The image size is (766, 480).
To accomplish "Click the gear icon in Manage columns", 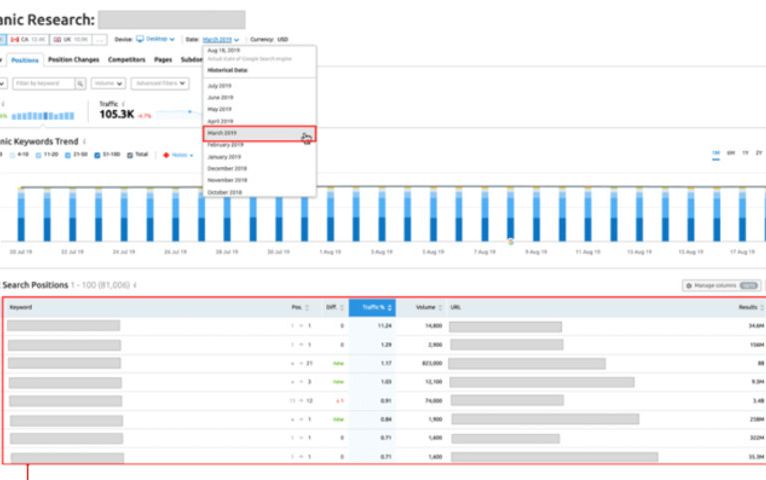I will click(688, 285).
